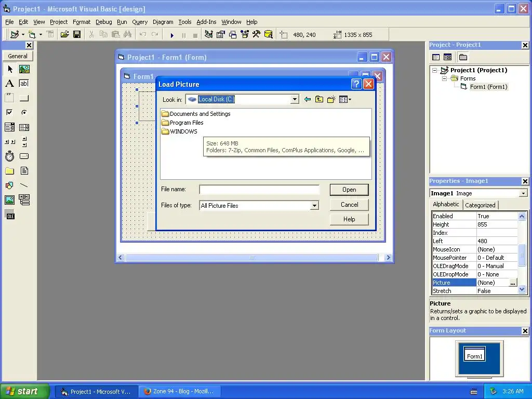
Task: Switch to the Categorized properties tab
Action: (x=480, y=205)
